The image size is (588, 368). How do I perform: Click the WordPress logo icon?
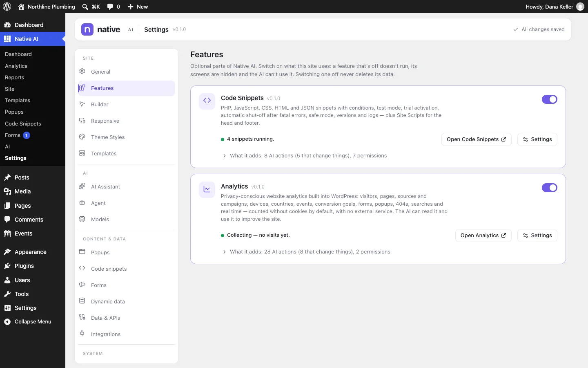[x=7, y=7]
